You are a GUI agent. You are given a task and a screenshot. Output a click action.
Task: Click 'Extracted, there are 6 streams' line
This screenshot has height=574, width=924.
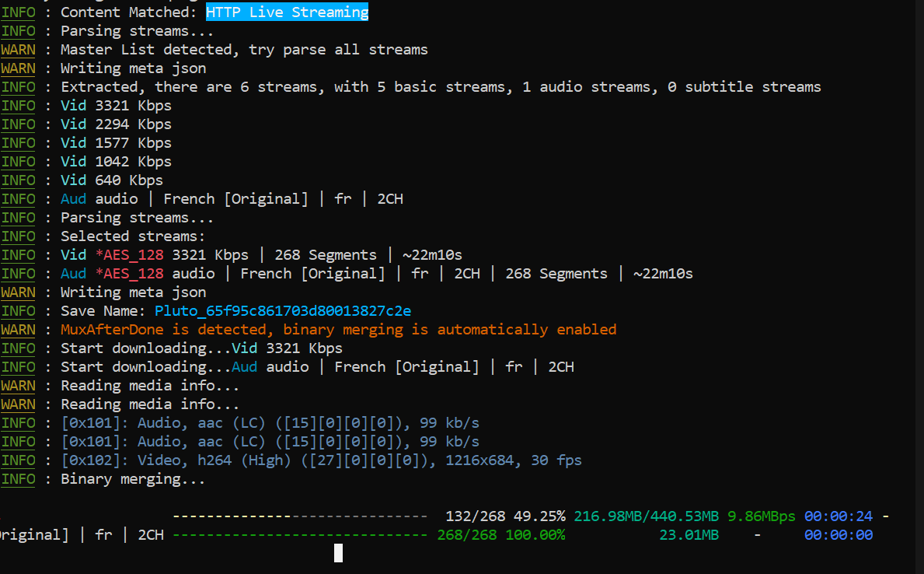[x=441, y=86]
